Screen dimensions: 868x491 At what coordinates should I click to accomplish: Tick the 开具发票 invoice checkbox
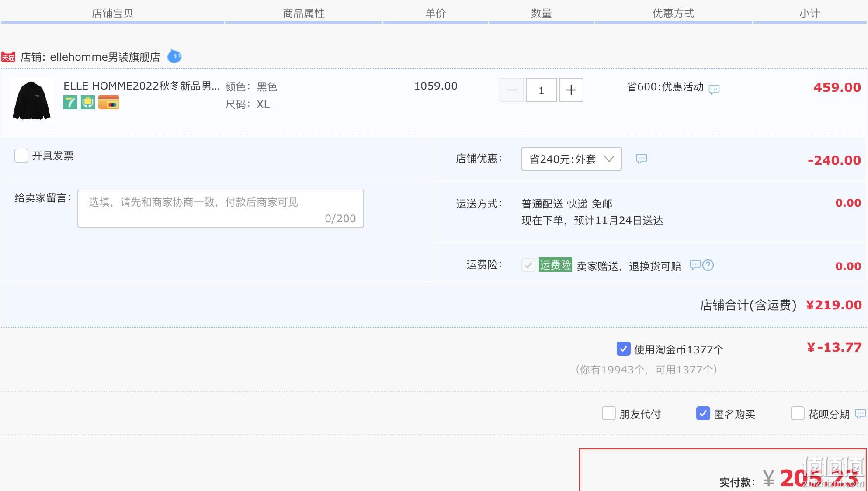pyautogui.click(x=21, y=156)
